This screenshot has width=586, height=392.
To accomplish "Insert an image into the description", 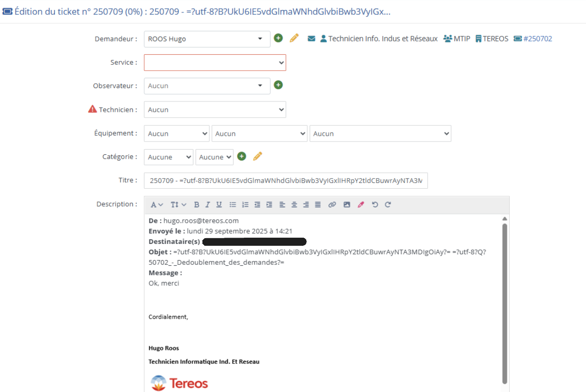I will pos(347,205).
